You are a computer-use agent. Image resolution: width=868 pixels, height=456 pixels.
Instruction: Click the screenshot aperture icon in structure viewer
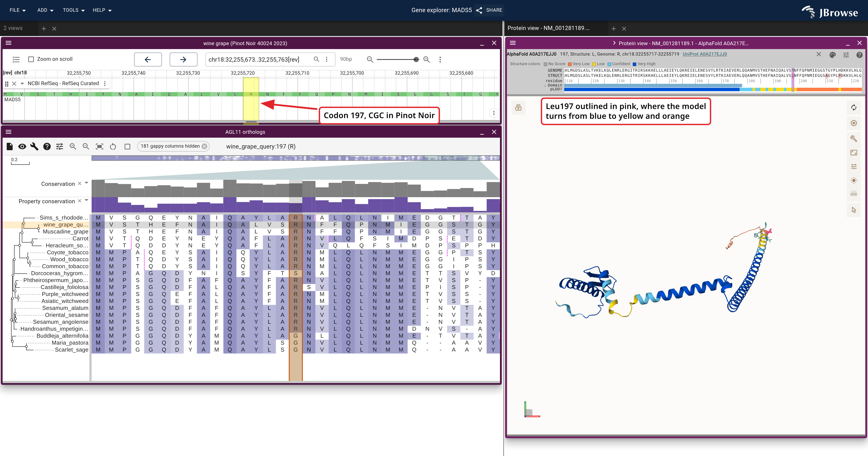[x=853, y=123]
